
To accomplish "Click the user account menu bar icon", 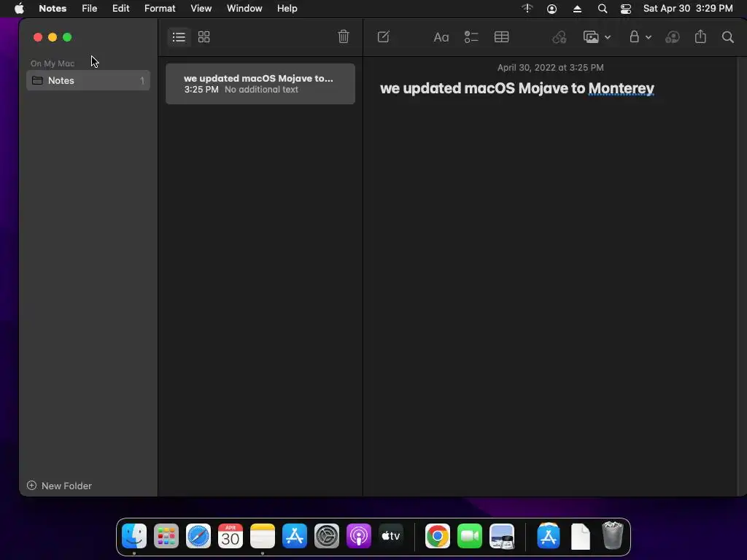I will [x=551, y=9].
